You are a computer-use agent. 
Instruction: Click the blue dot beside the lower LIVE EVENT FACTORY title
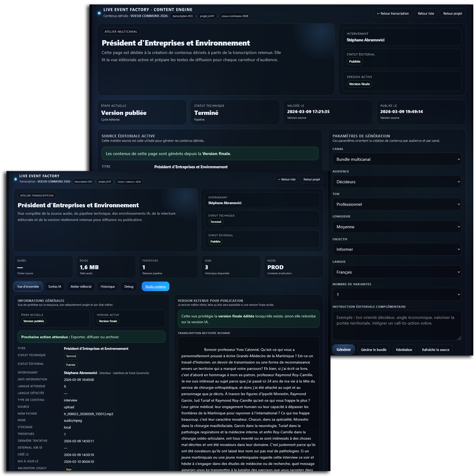click(x=16, y=179)
